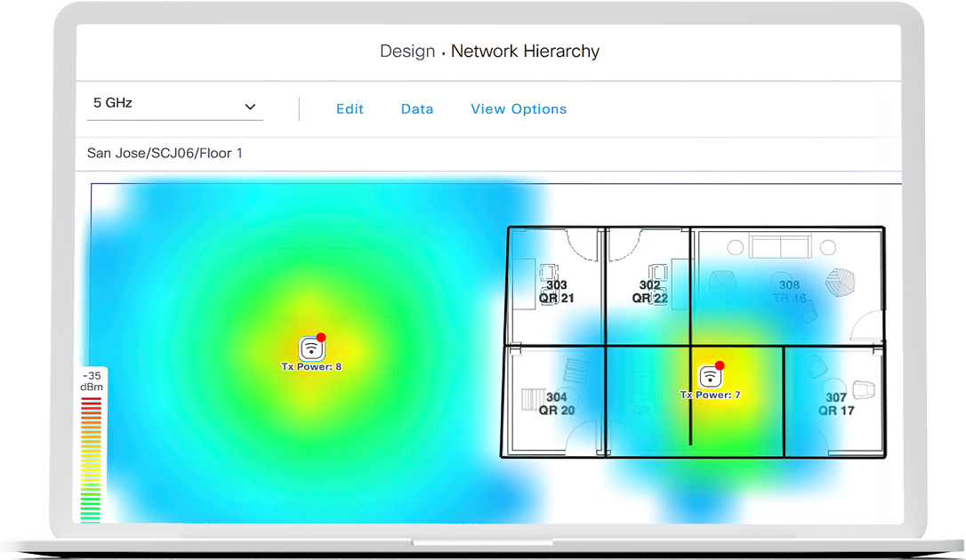Click Network Hierarchy in the page header
The image size is (966, 560).
click(x=525, y=52)
